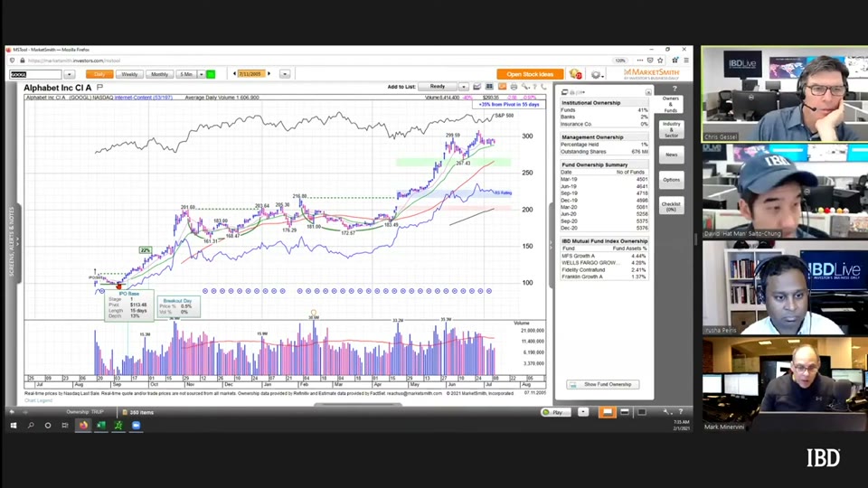This screenshot has height=488, width=868.
Task: Click the flag icon beside Alphabet Inc Cl A
Action: click(100, 87)
